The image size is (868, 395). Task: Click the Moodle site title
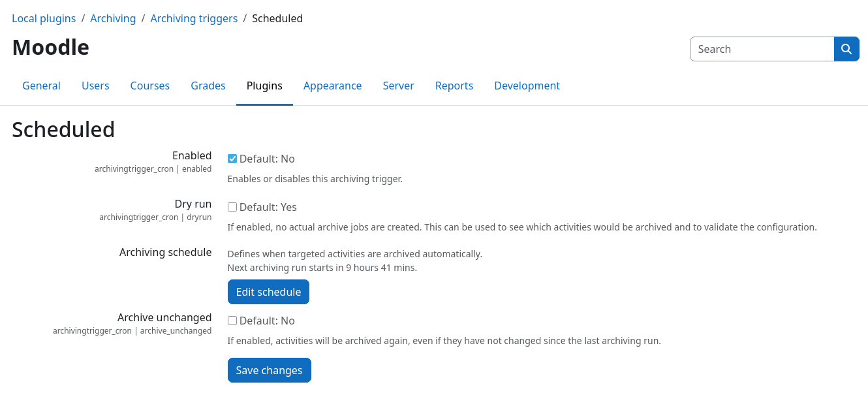tap(50, 47)
